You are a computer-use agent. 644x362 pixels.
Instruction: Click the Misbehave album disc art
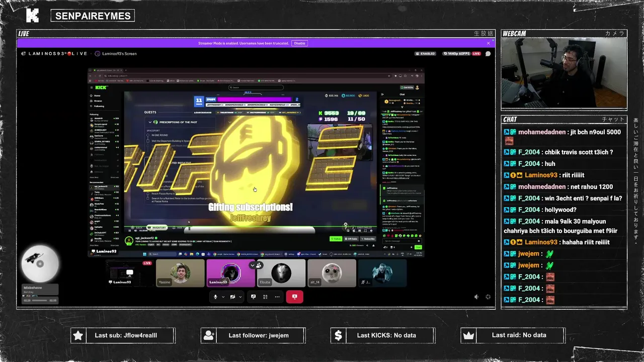click(40, 263)
